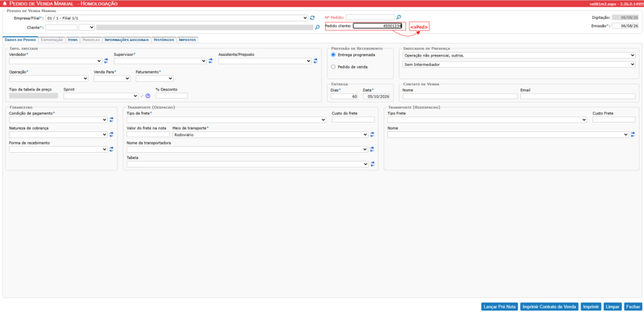Focus the Cliente code input field
The width and height of the screenshot is (644, 318).
(61, 28)
